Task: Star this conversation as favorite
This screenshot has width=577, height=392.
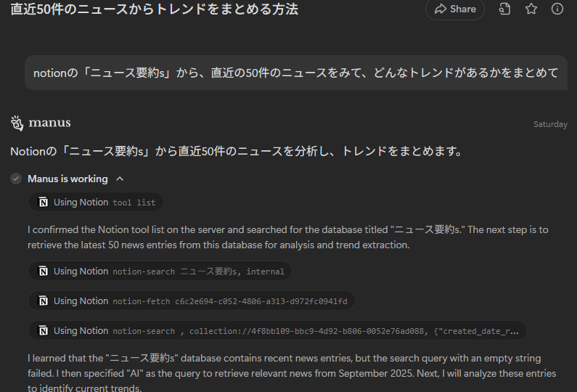Action: click(x=531, y=9)
